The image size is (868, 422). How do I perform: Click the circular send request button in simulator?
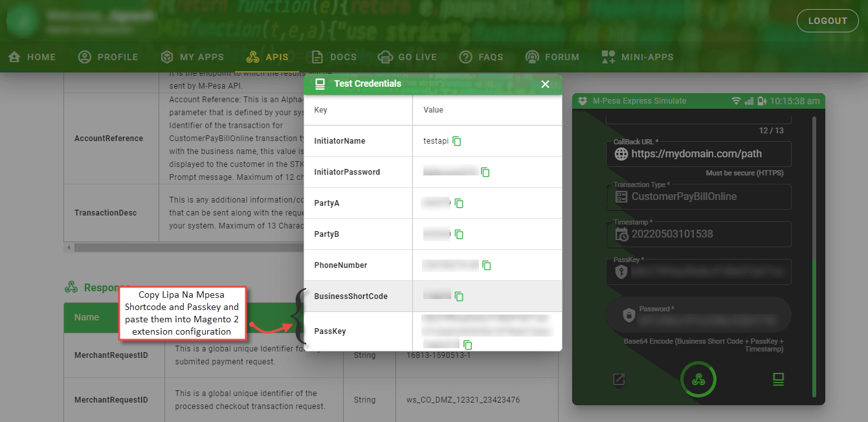(698, 380)
